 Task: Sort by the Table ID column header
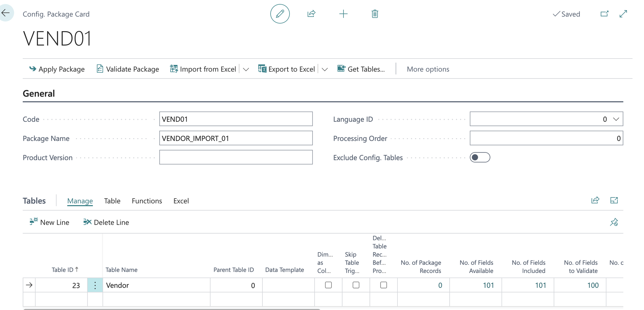click(65, 270)
